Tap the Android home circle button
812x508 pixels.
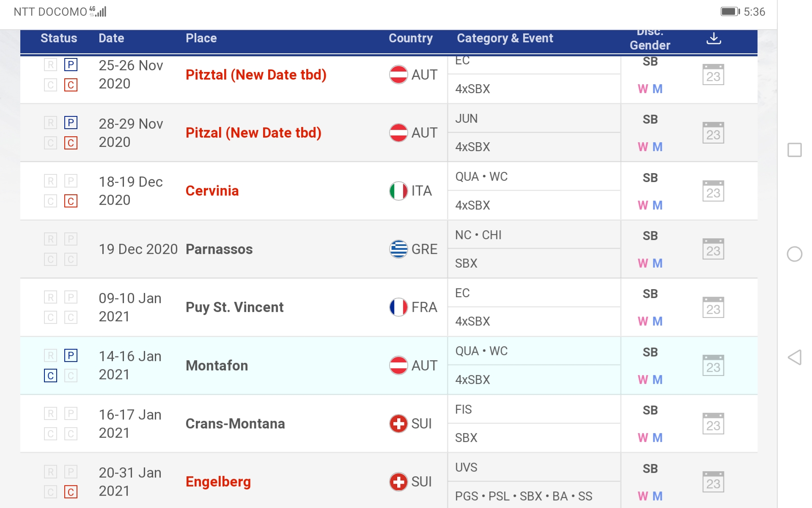[x=794, y=254]
